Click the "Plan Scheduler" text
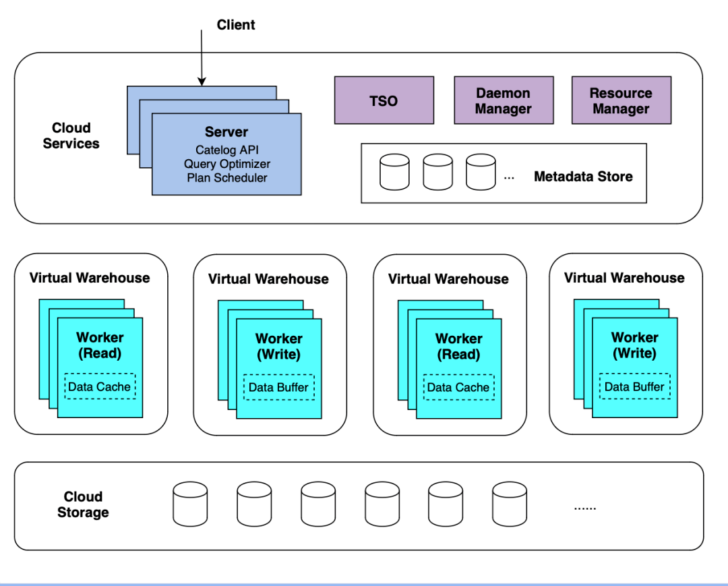 (227, 178)
